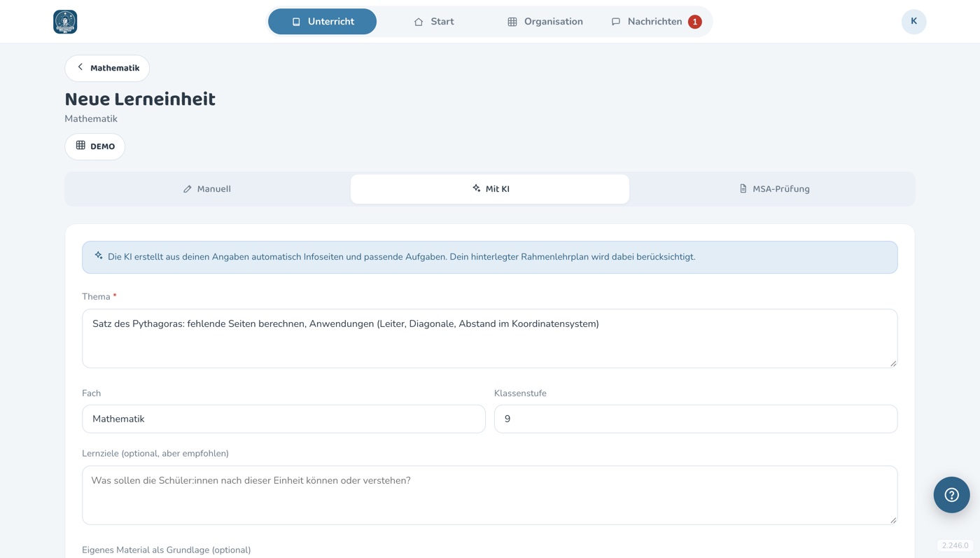Image resolution: width=980 pixels, height=558 pixels.
Task: Click the Mathematik subtitle under the heading
Action: tap(91, 119)
